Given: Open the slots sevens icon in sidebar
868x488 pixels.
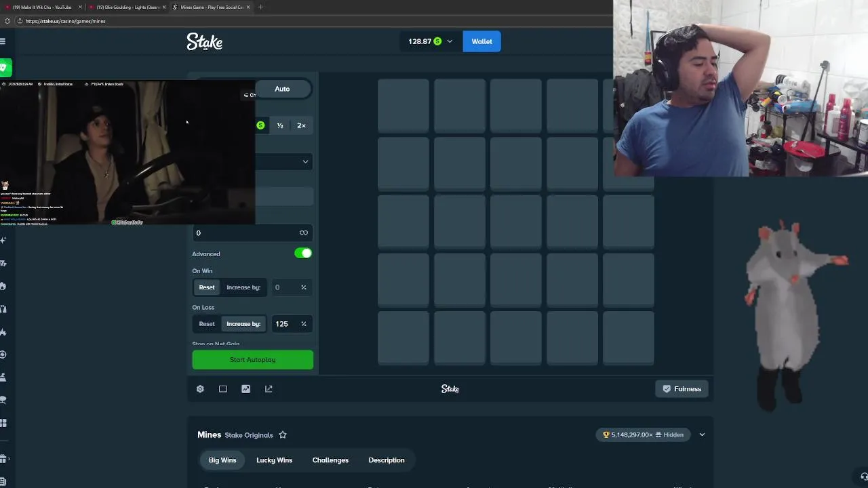Looking at the screenshot, I should pos(3,263).
